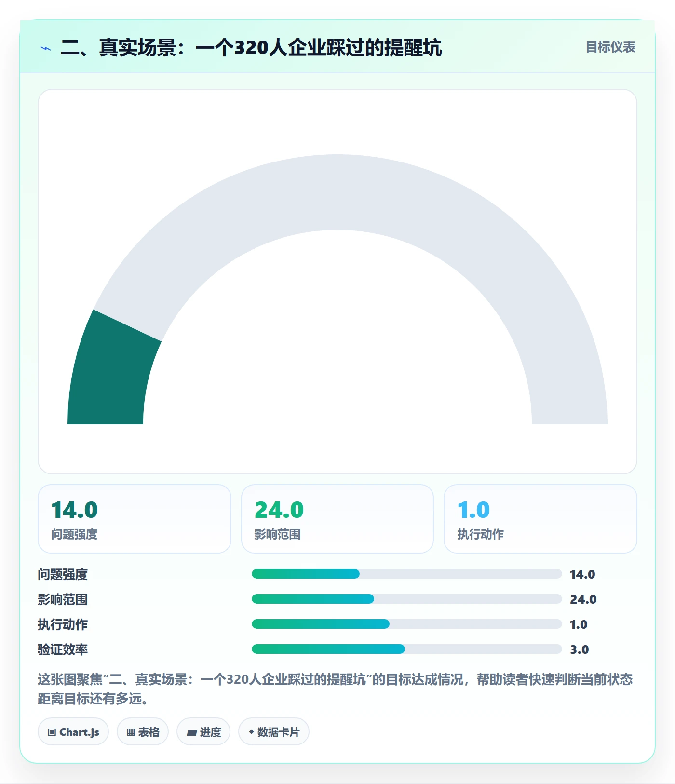This screenshot has height=784, width=675.
Task: Click the lightning icon beside the section title
Action: 46,48
